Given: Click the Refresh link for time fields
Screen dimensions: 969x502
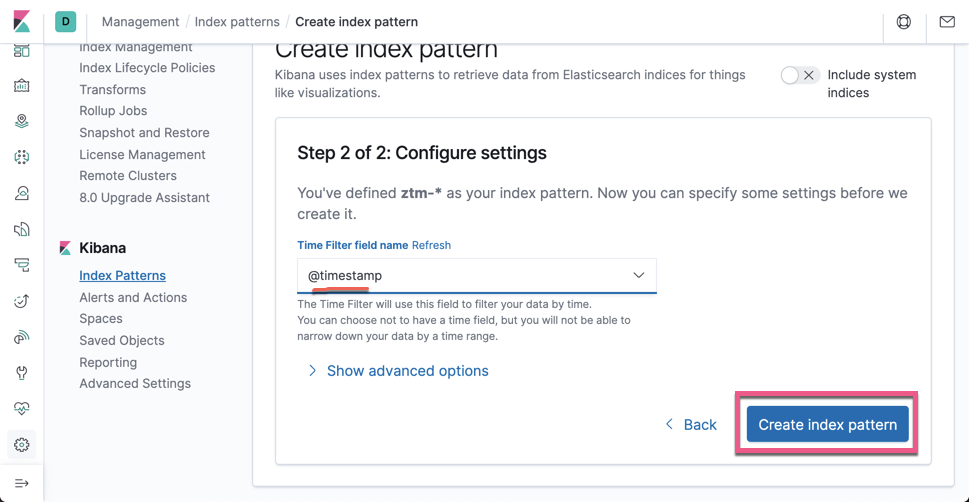Looking at the screenshot, I should (431, 245).
